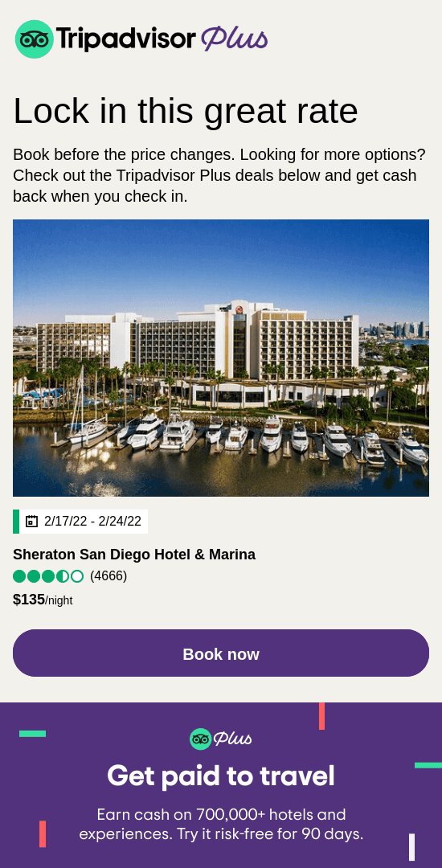Click the Lock in this great rate headline
This screenshot has width=442, height=868.
[186, 111]
